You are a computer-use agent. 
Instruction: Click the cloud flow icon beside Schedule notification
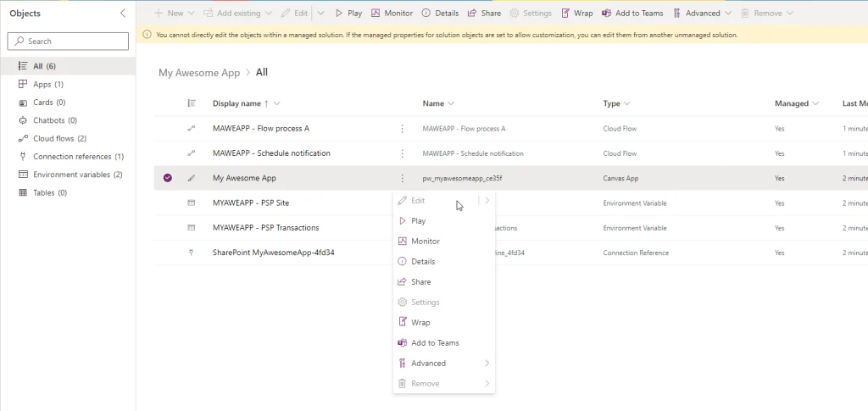pyautogui.click(x=192, y=153)
